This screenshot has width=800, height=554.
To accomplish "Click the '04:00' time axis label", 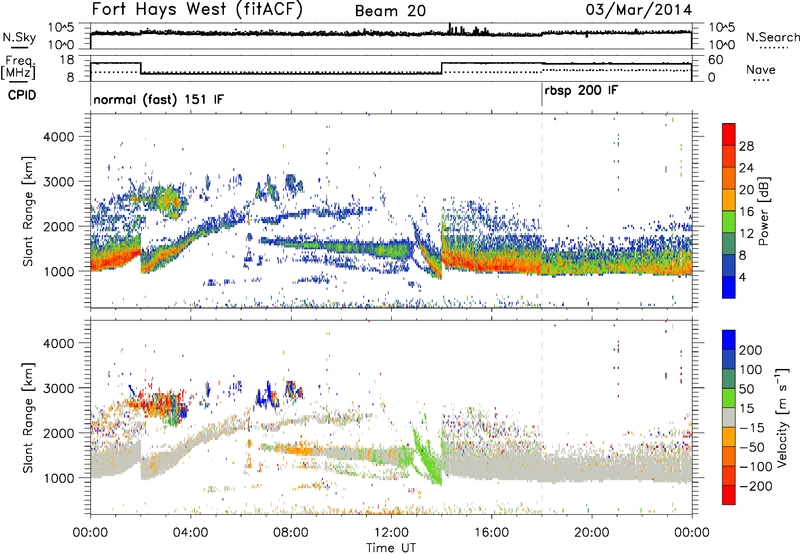I will coord(191,533).
